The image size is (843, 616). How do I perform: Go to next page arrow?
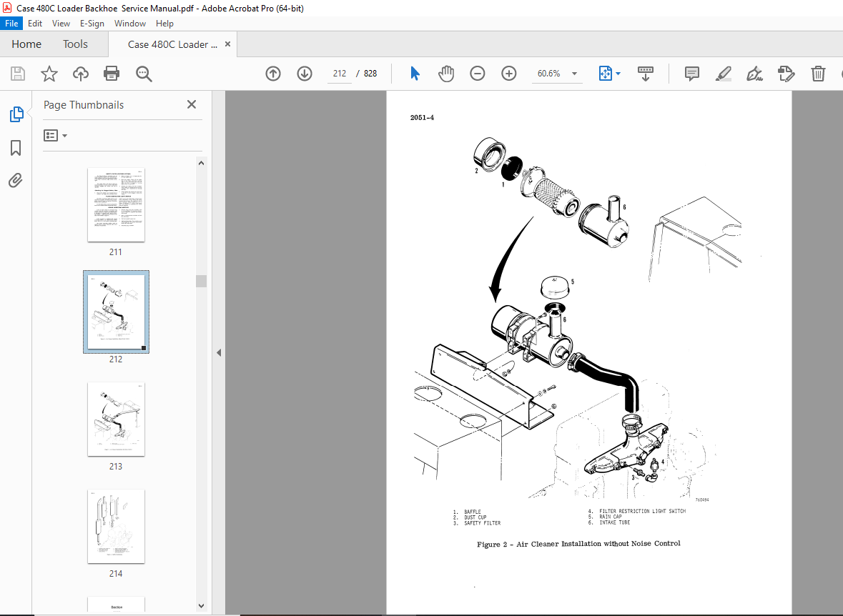point(305,74)
